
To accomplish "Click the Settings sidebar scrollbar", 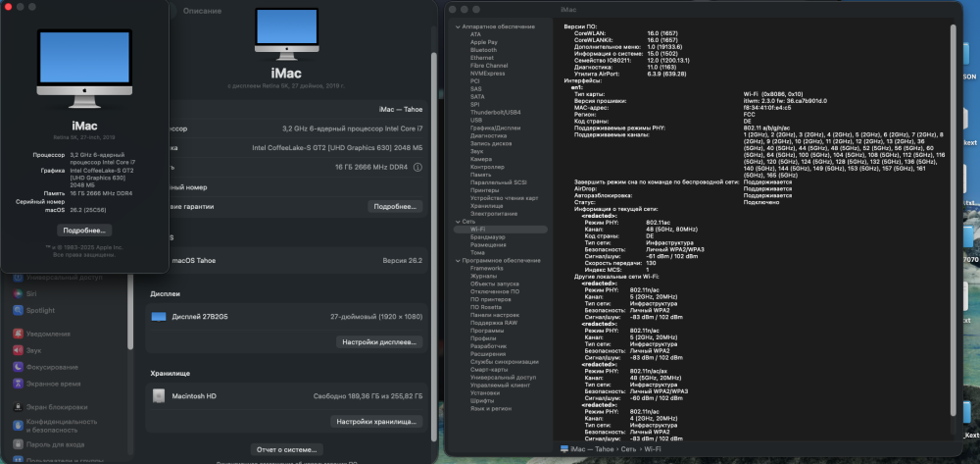I will (x=130, y=311).
